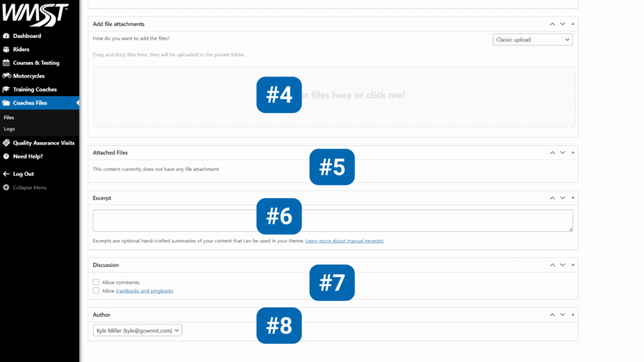This screenshot has height=362, width=644.
Task: Toggle the Allow trackbacks and pingbacks checkbox
Action: [x=96, y=291]
